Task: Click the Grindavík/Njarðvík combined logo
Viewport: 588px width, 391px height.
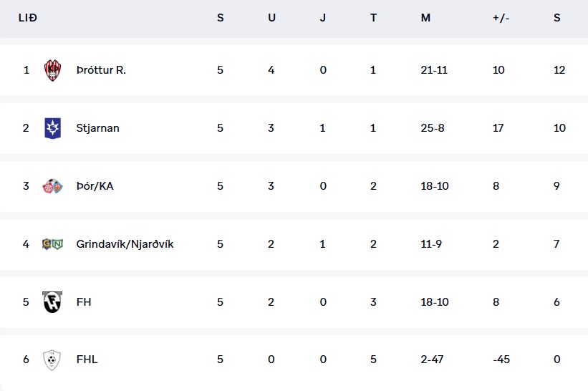Action: coord(53,244)
